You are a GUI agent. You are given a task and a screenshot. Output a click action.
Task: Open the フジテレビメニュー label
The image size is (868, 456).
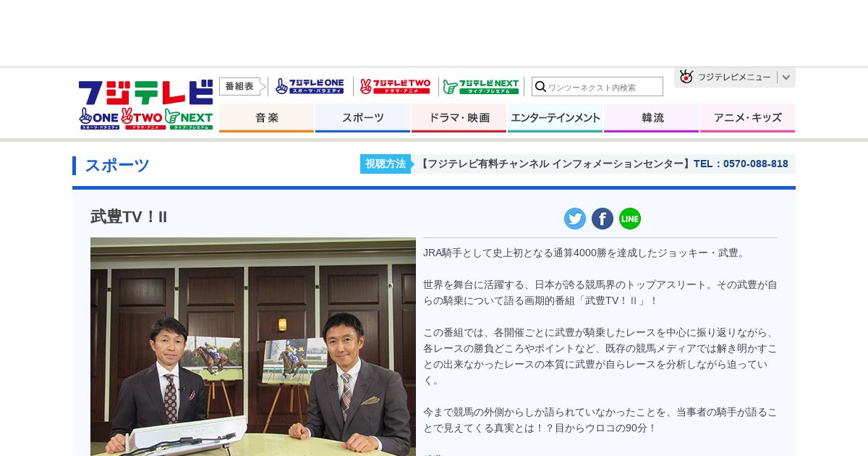point(734,77)
